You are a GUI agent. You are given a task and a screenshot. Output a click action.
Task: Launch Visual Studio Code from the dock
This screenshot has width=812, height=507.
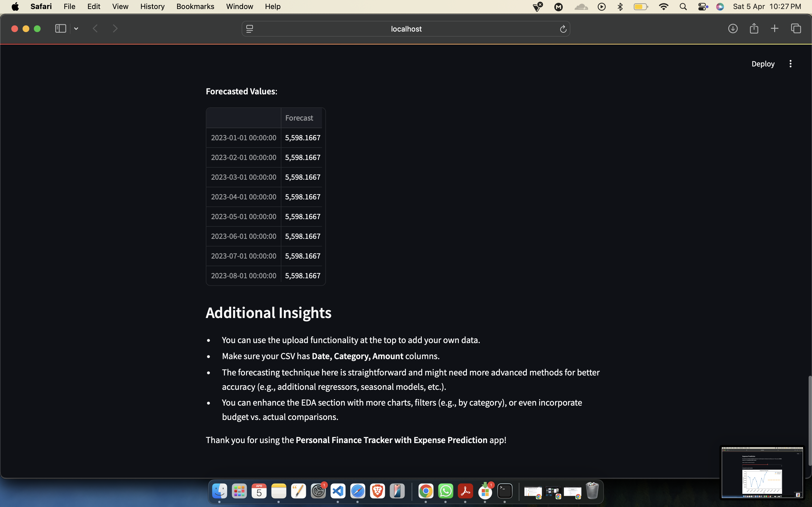(x=337, y=491)
